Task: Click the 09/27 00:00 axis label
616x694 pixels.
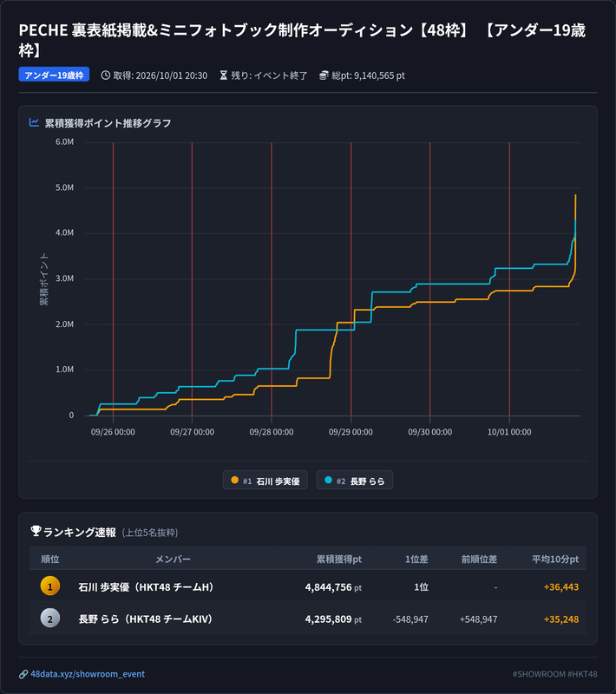Action: pos(192,432)
